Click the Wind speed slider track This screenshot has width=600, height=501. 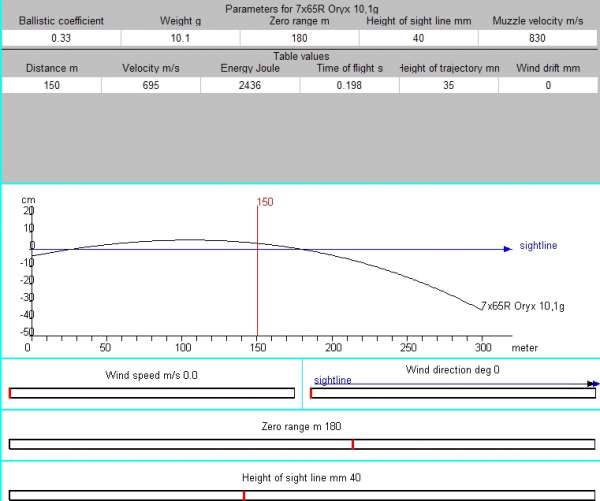[x=152, y=393]
